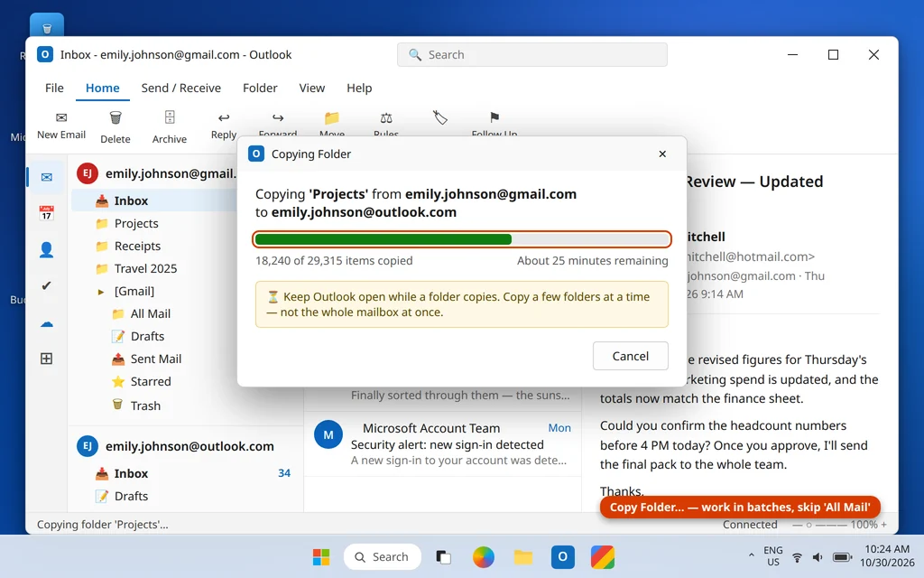Cancel the folder copy operation
The width and height of the screenshot is (924, 578).
[x=631, y=356]
